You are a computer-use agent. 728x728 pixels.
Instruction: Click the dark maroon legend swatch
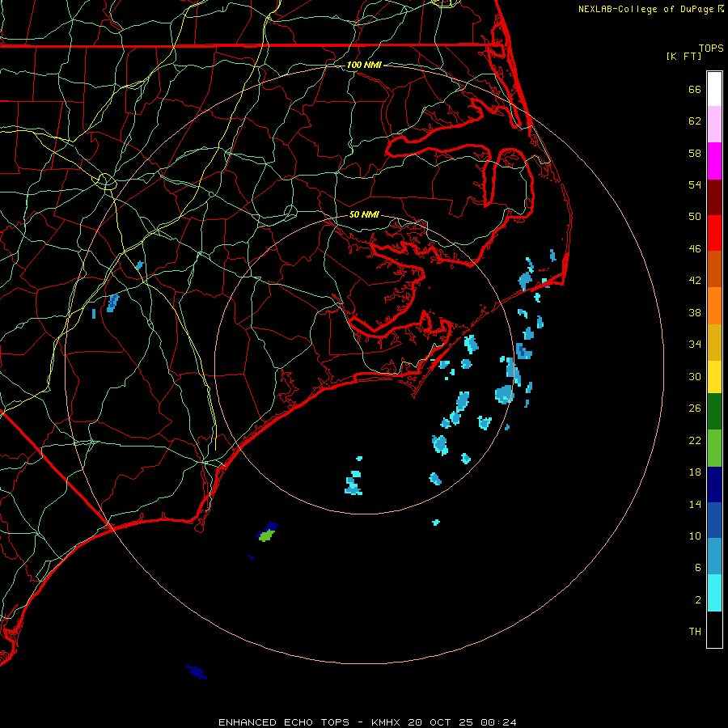pyautogui.click(x=714, y=197)
